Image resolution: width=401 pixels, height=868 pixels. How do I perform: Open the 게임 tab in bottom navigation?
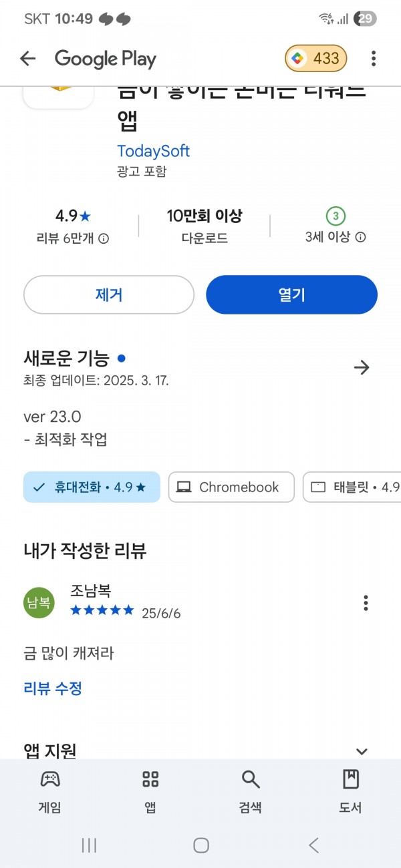(50, 791)
